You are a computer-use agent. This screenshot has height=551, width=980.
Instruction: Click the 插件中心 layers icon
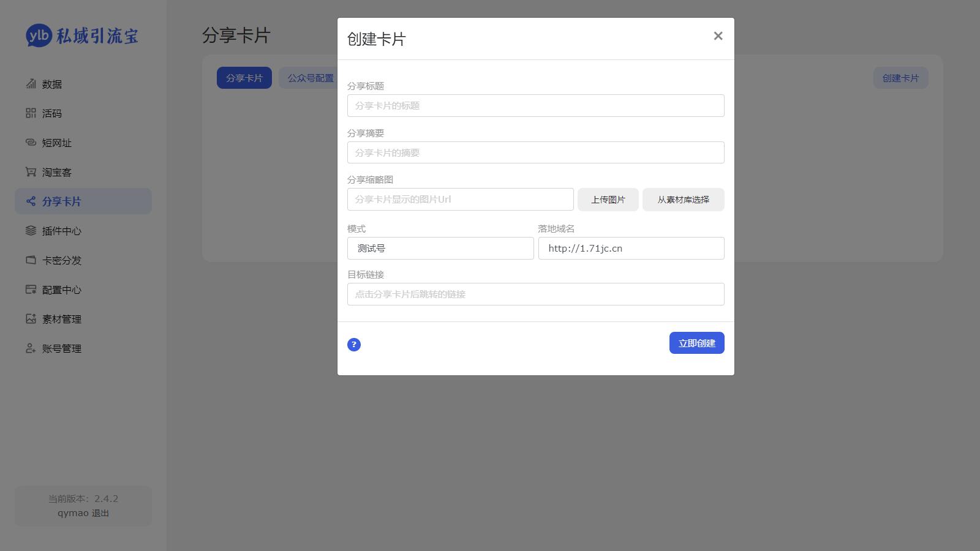[x=31, y=231]
